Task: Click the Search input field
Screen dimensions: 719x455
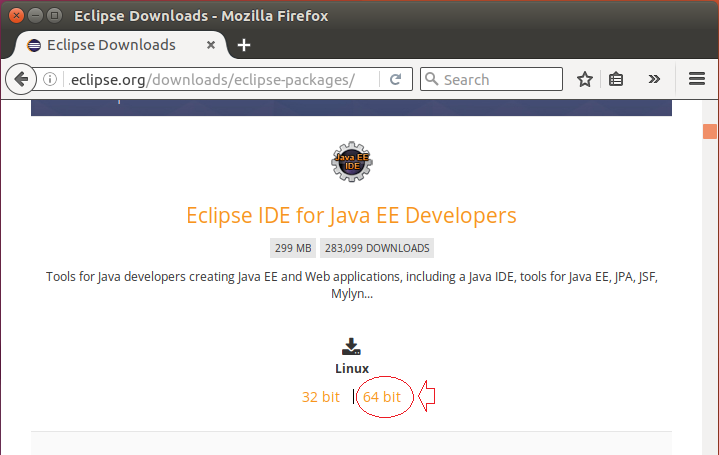Action: (x=492, y=79)
